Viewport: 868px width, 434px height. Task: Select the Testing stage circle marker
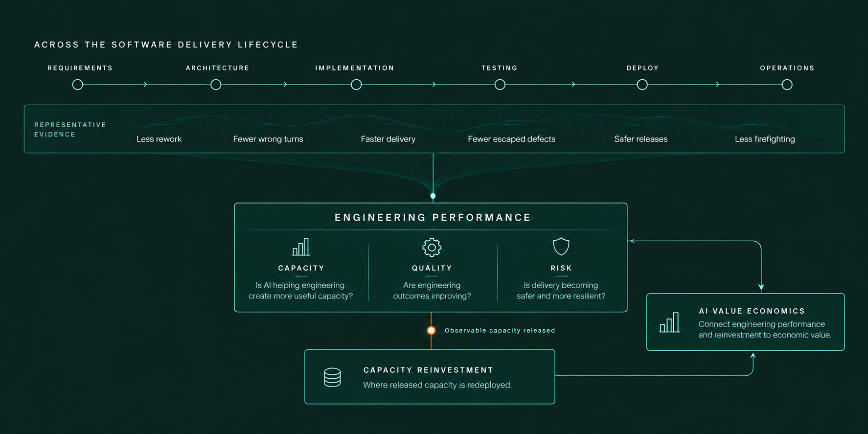[500, 85]
